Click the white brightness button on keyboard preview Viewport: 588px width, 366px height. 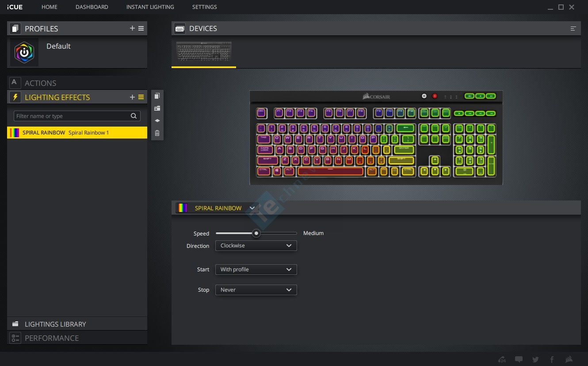[424, 96]
